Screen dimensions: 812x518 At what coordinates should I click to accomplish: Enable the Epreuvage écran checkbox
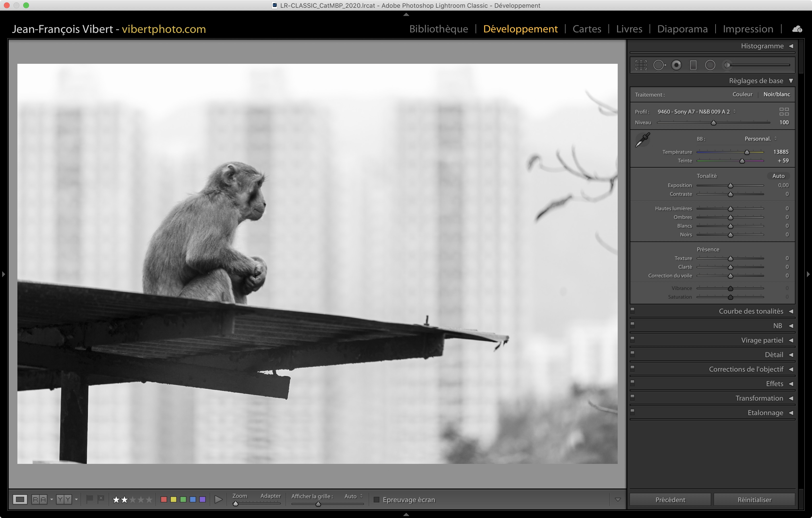(377, 499)
